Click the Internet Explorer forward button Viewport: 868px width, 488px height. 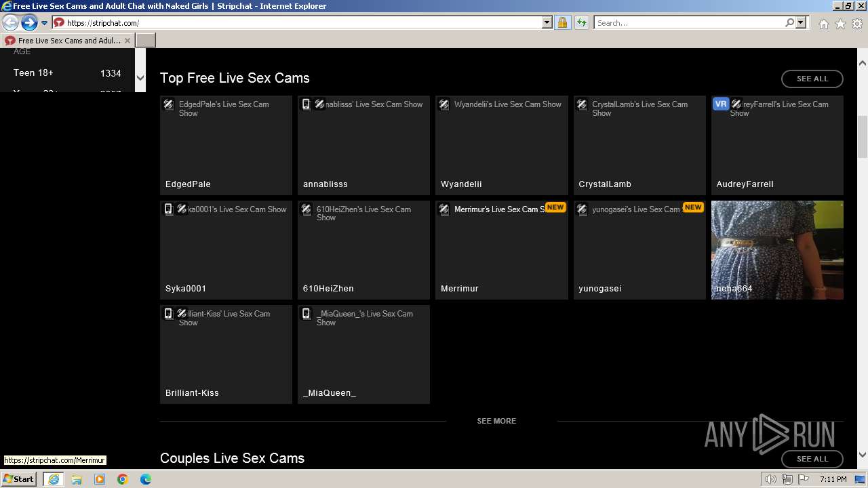[x=28, y=23]
